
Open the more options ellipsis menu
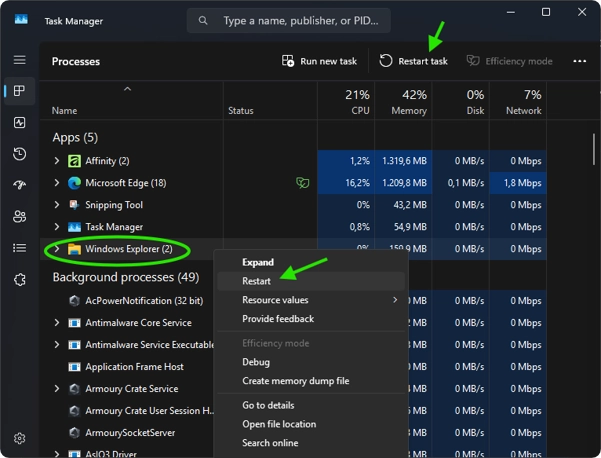(580, 61)
